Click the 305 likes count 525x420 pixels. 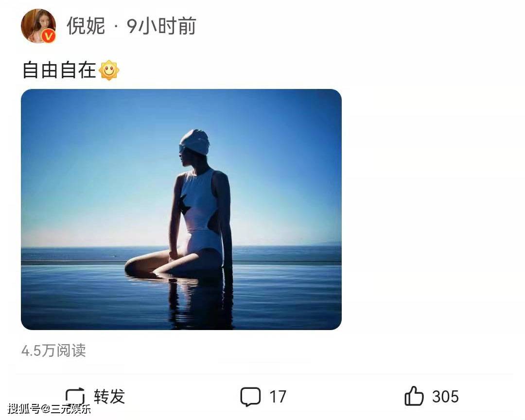(x=445, y=397)
